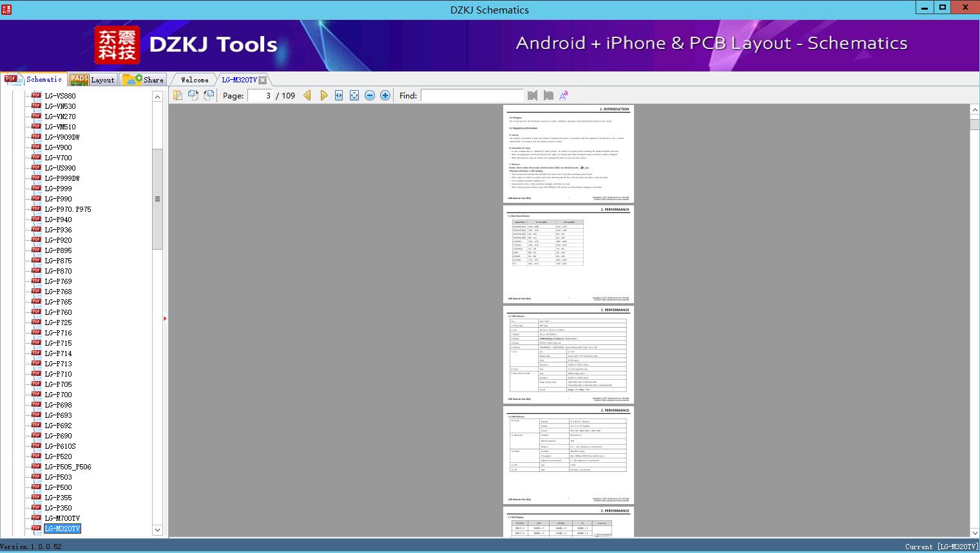Click the document view scroll up arrow
This screenshot has height=553, width=980.
tap(975, 110)
